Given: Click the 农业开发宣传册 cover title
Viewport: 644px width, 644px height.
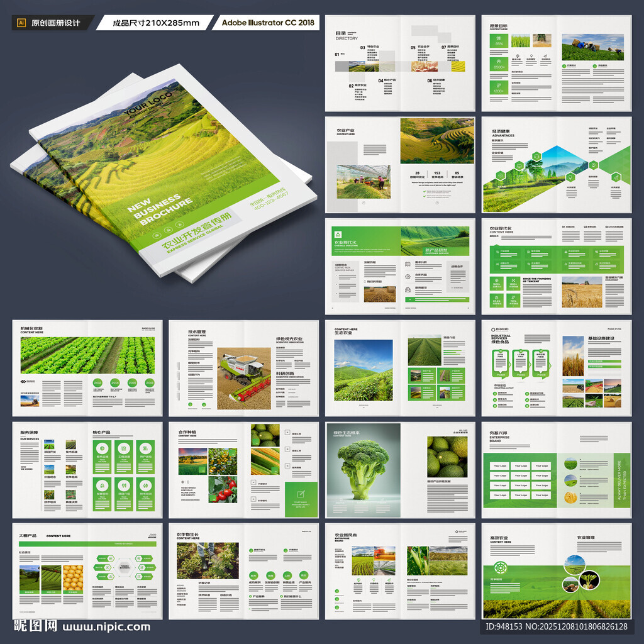Looking at the screenshot, I should (196, 231).
